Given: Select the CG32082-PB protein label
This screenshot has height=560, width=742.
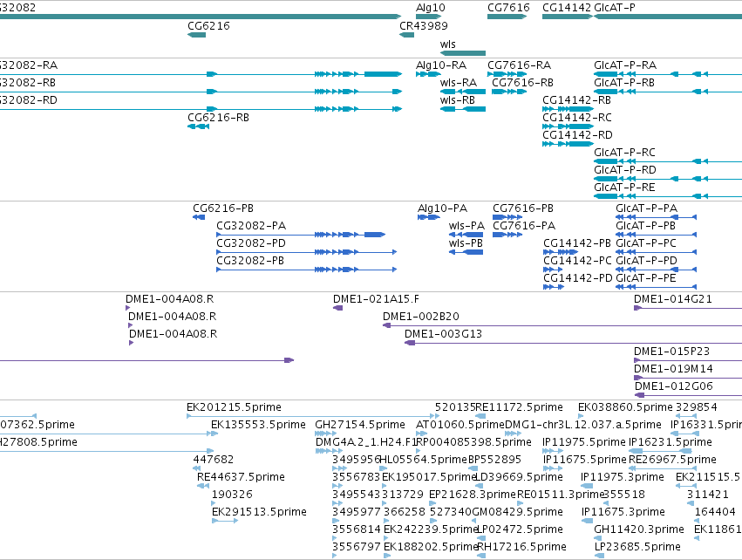Looking at the screenshot, I should (x=250, y=261).
